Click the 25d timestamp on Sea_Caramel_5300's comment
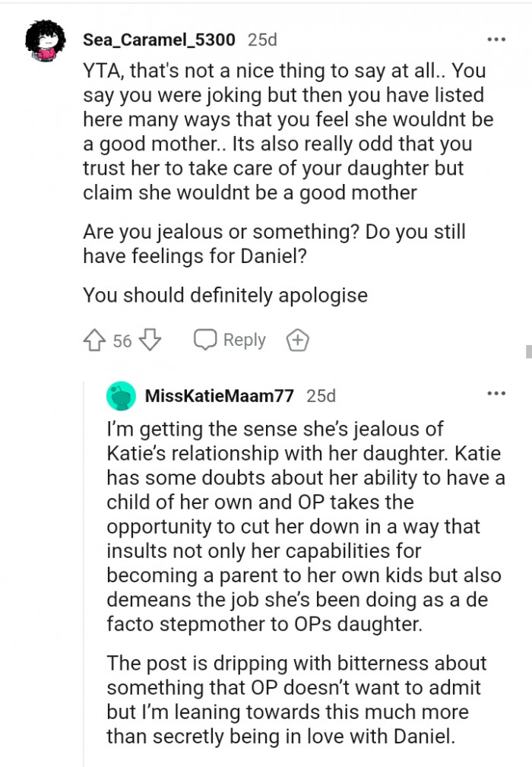Image resolution: width=532 pixels, height=767 pixels. 263,39
